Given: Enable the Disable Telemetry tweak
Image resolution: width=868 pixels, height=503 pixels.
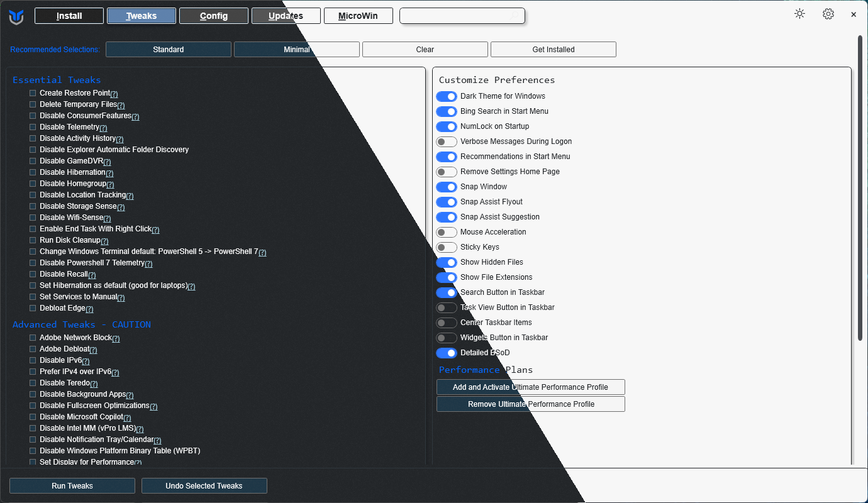Looking at the screenshot, I should [x=33, y=127].
